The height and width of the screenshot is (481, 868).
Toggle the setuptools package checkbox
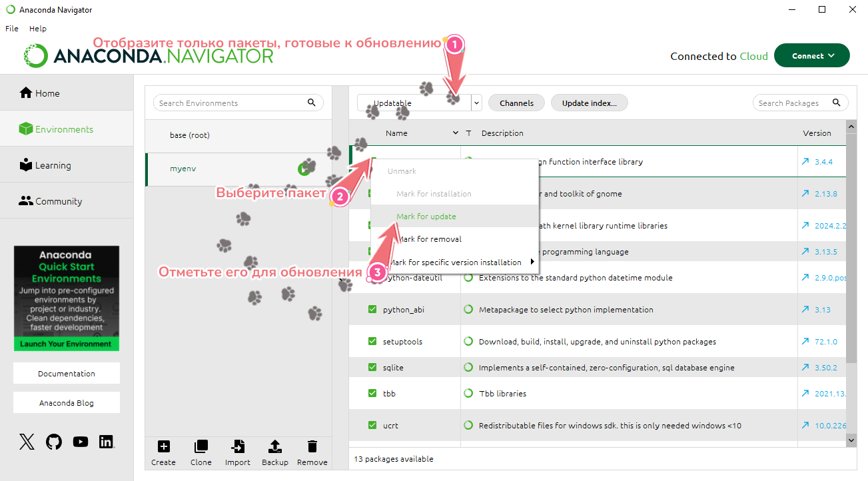[x=372, y=342]
